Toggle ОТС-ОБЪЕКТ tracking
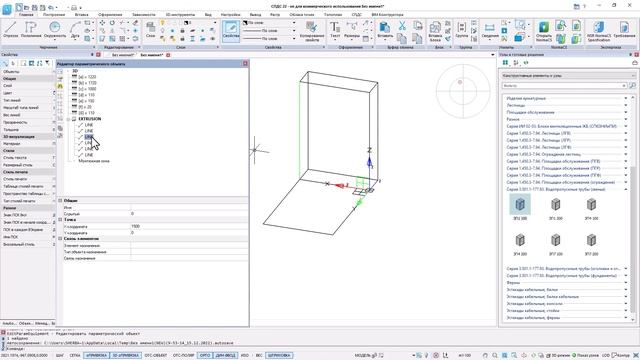The width and height of the screenshot is (640, 360). pyautogui.click(x=156, y=356)
